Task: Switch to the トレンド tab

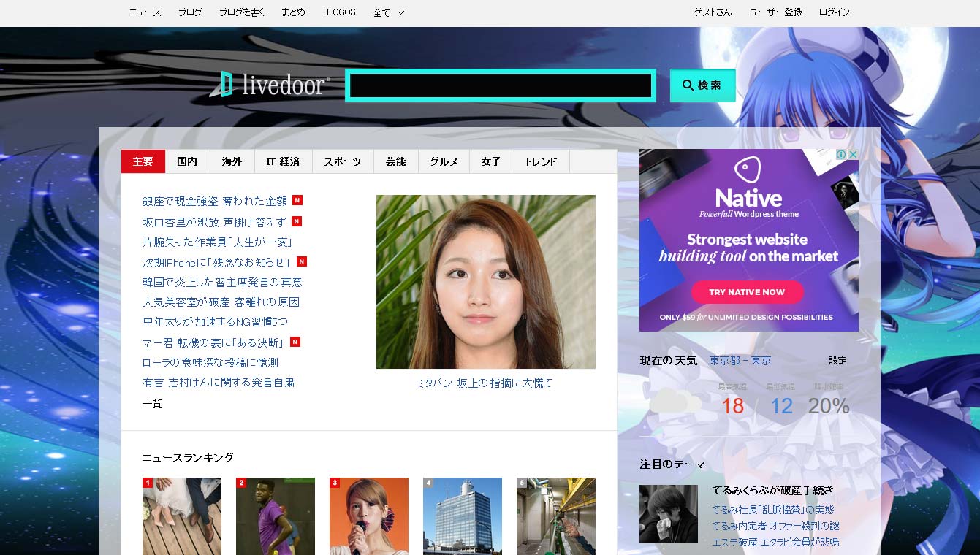Action: (x=542, y=161)
